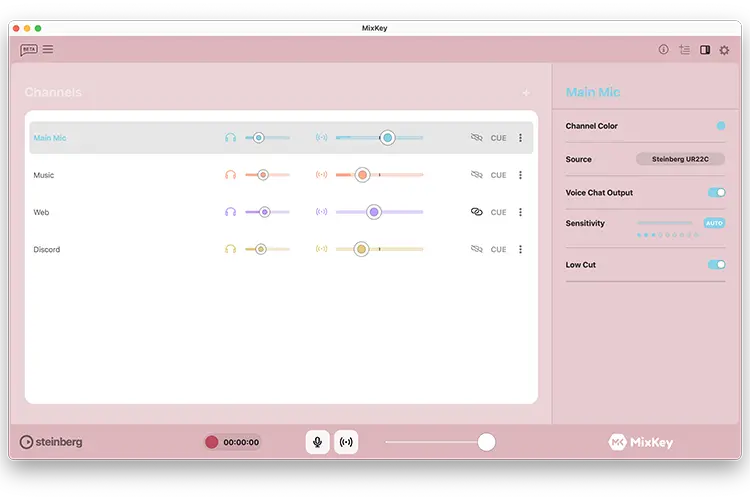Screen dimensions: 750x500
Task: Click the Music channel headphone icon
Action: click(x=231, y=175)
